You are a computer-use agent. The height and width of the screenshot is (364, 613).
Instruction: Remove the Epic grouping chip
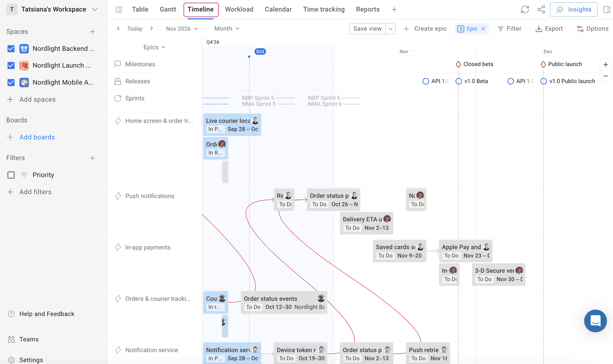(483, 28)
